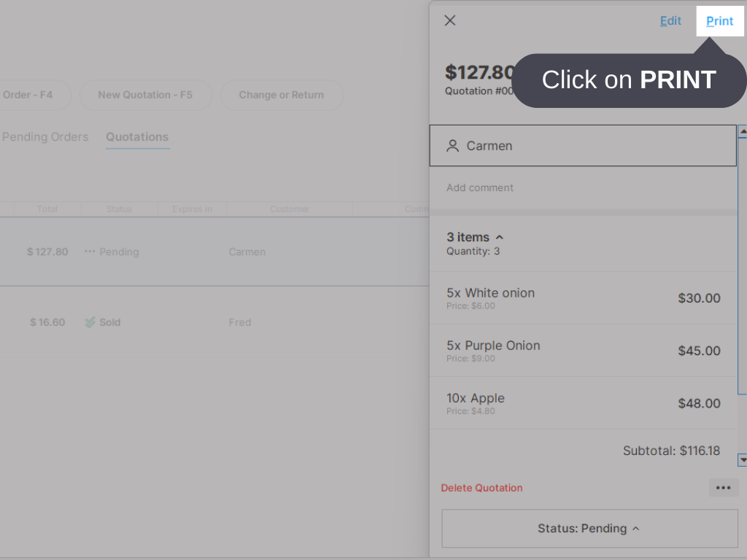
Task: Select the Quotations tab
Action: 137,137
